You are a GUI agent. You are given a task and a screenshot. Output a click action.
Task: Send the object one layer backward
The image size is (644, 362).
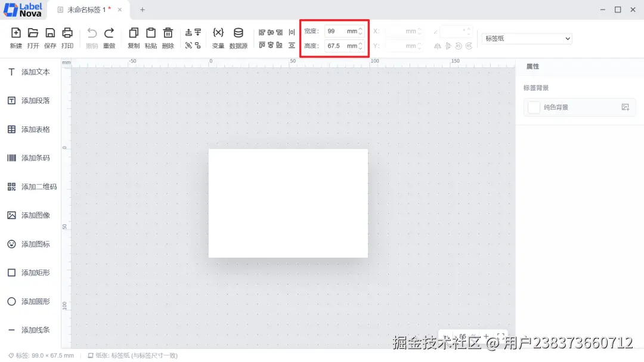pos(198,32)
